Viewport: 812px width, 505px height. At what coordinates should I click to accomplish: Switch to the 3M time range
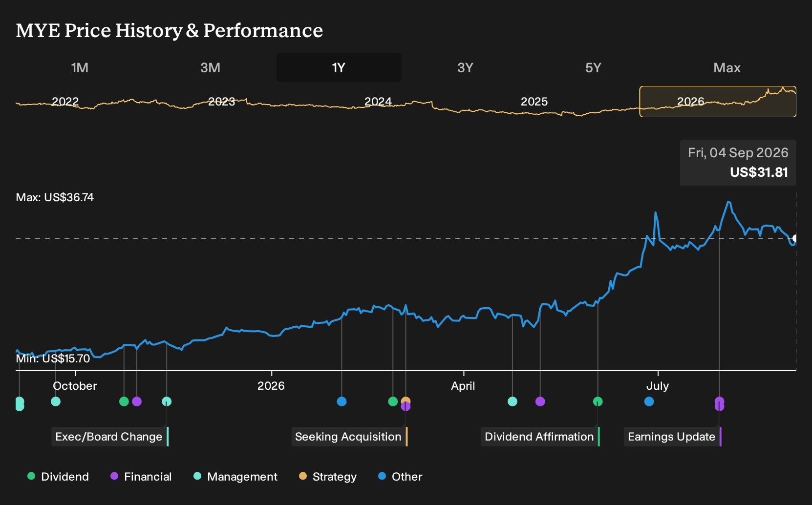(x=210, y=67)
